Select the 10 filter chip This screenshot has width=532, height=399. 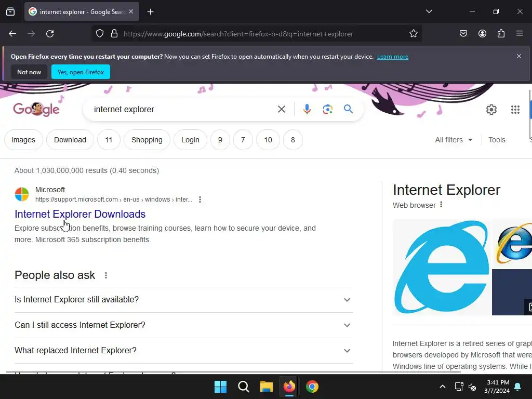click(x=268, y=140)
